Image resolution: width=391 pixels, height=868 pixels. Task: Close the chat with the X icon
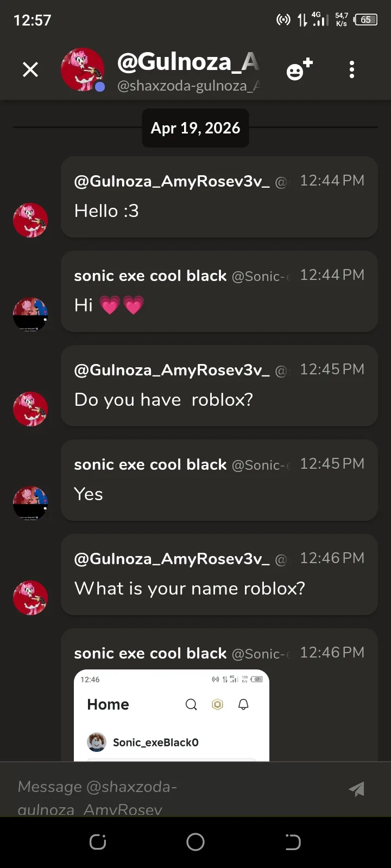coord(30,69)
